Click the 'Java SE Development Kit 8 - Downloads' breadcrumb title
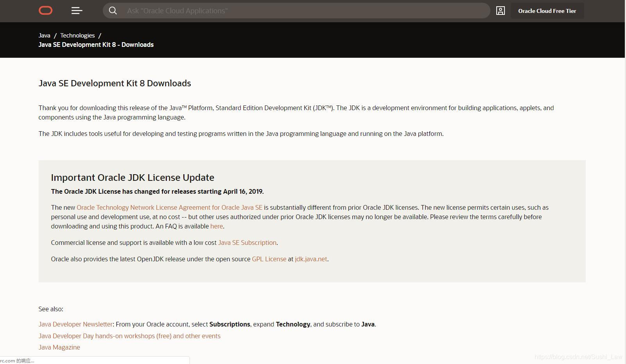 point(96,45)
